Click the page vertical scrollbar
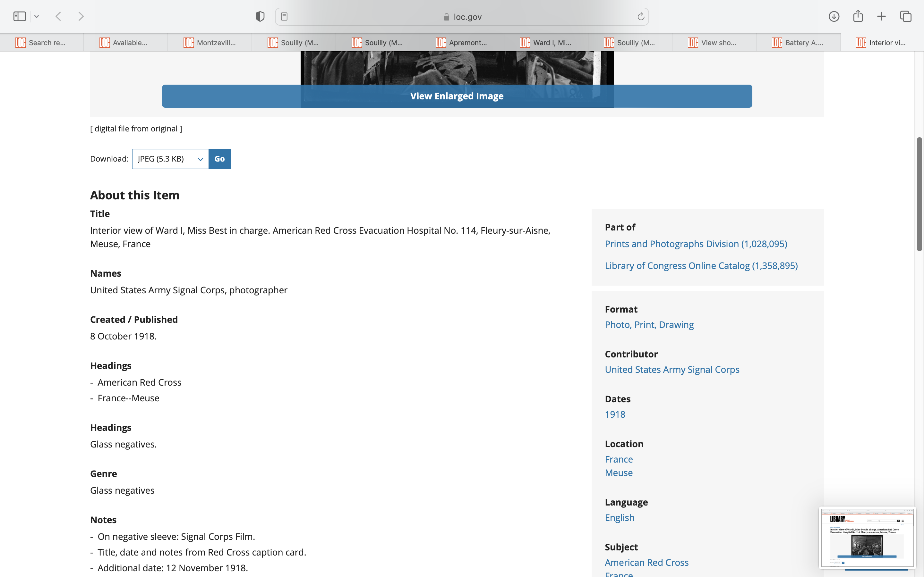This screenshot has height=577, width=924. pyautogui.click(x=919, y=194)
